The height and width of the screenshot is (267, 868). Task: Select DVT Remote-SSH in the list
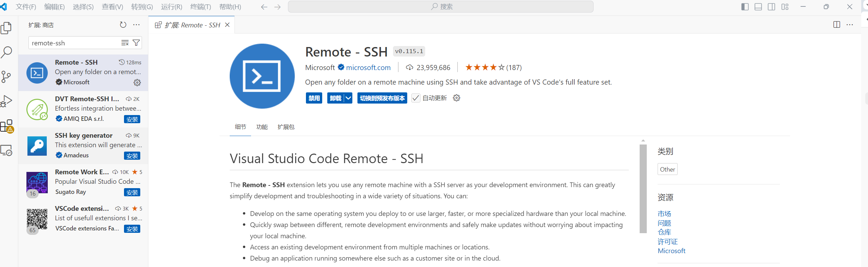click(83, 109)
